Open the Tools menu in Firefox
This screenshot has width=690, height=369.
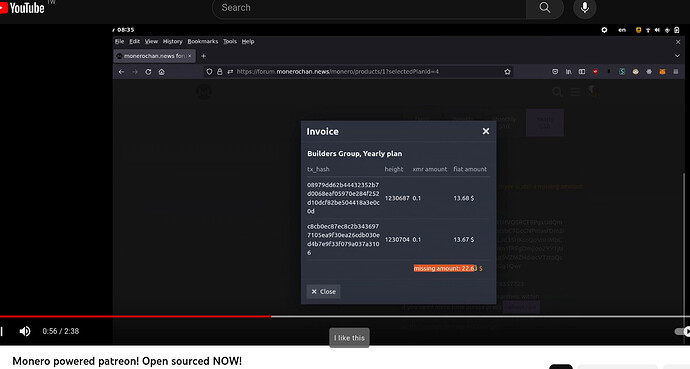[x=230, y=41]
